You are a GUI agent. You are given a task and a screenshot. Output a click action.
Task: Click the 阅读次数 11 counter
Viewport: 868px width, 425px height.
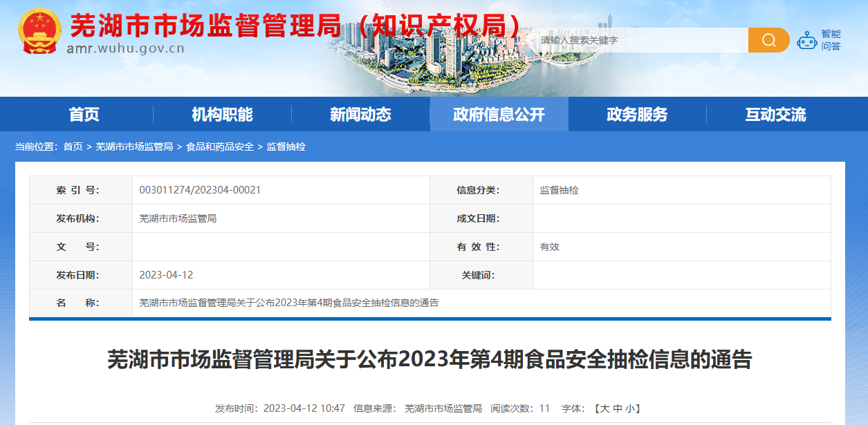[521, 408]
